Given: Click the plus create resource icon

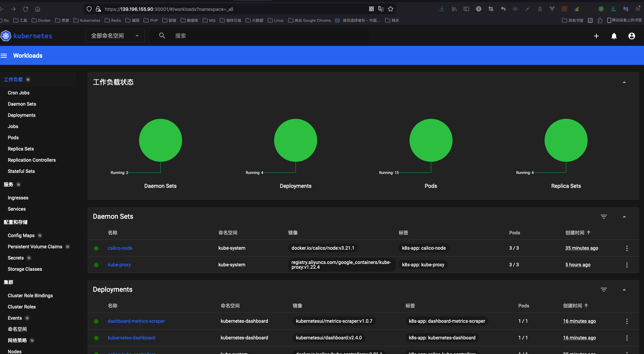Looking at the screenshot, I should click(x=596, y=36).
